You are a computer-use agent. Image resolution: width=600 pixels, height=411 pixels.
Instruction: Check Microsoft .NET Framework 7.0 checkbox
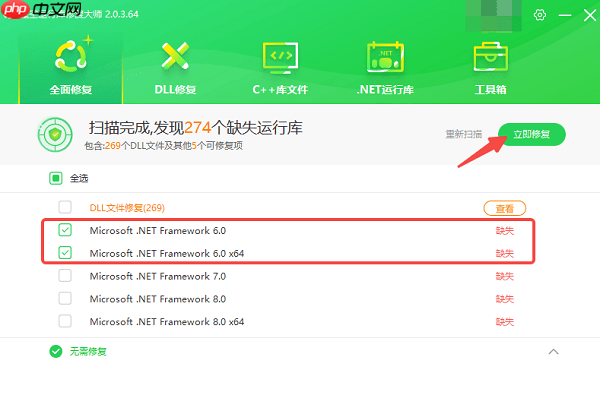(x=65, y=276)
